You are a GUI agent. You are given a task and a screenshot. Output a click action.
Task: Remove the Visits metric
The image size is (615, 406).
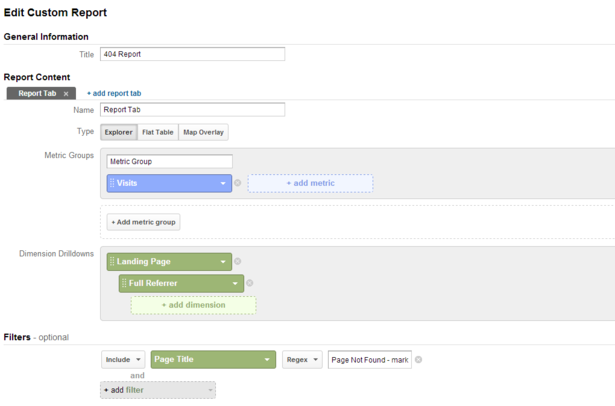238,183
